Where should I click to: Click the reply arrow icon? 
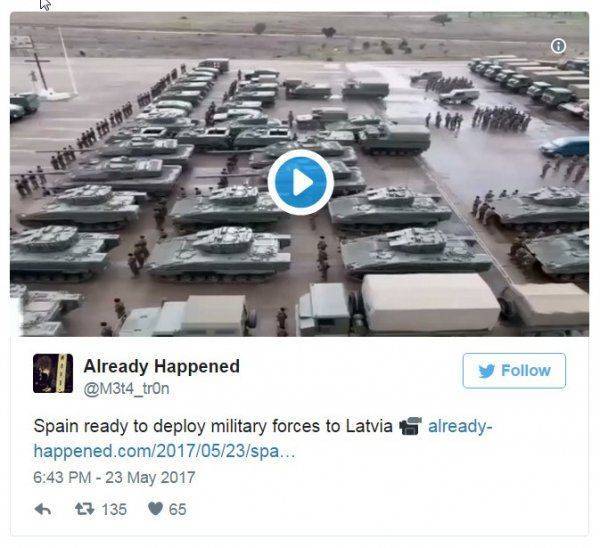click(42, 509)
